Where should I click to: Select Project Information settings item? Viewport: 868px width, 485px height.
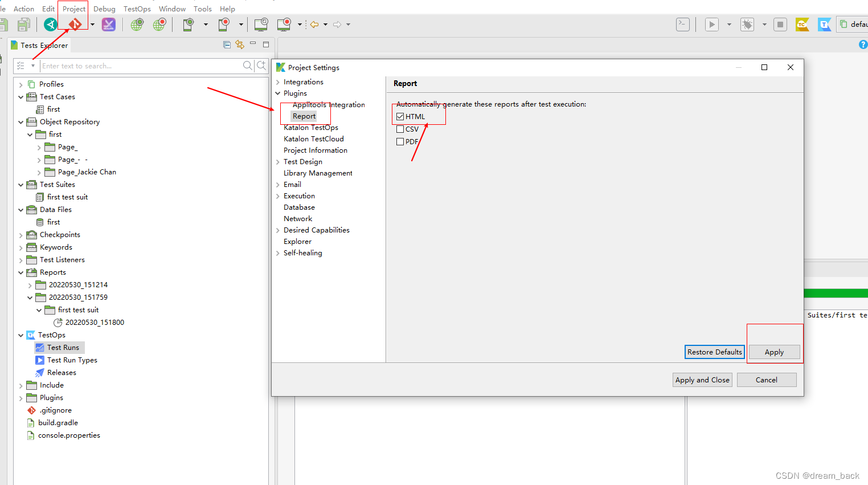pyautogui.click(x=316, y=150)
